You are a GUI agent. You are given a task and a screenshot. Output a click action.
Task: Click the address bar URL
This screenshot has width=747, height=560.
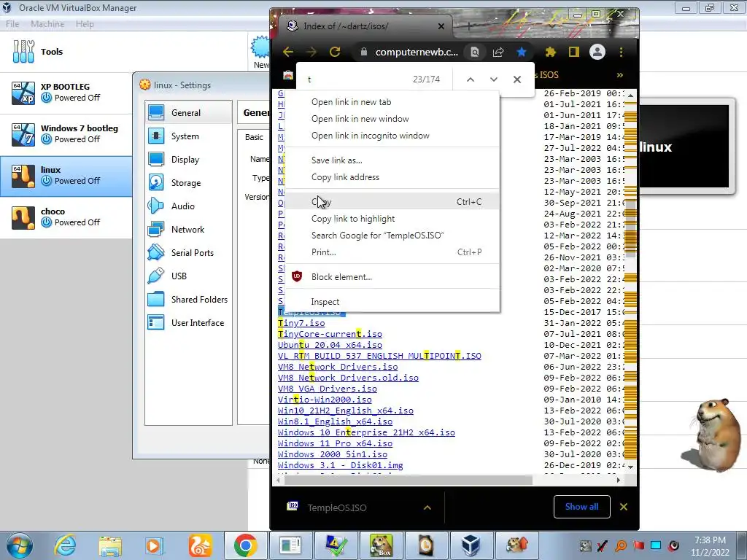click(x=417, y=52)
